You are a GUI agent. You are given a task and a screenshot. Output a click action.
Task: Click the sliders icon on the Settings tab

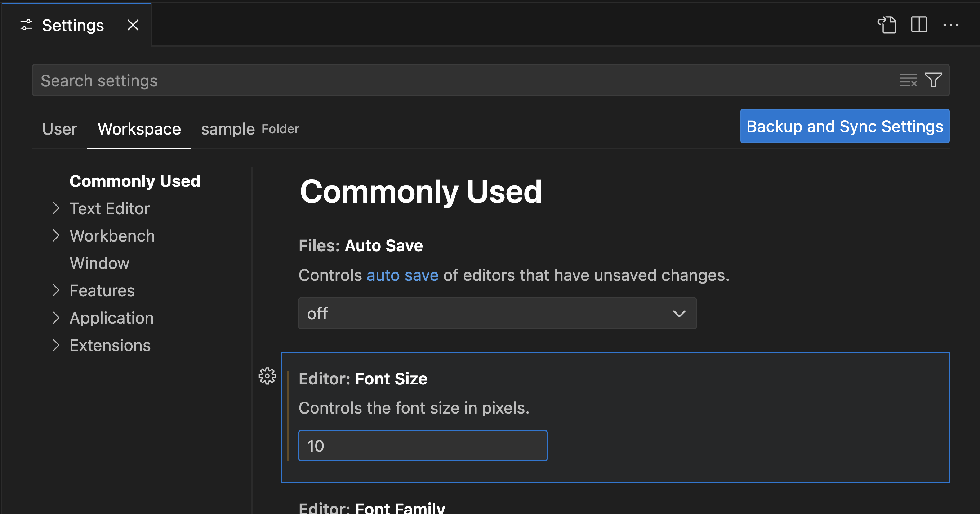click(27, 25)
